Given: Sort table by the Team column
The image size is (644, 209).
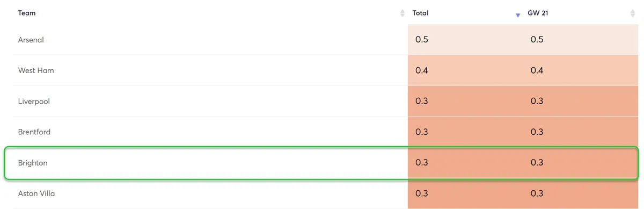Looking at the screenshot, I should click(x=402, y=13).
